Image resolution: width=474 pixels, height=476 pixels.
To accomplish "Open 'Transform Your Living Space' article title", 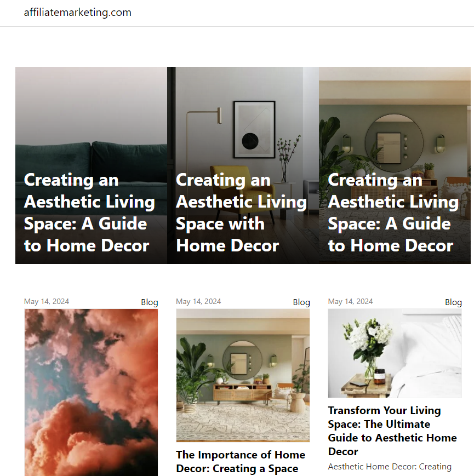I will [392, 431].
